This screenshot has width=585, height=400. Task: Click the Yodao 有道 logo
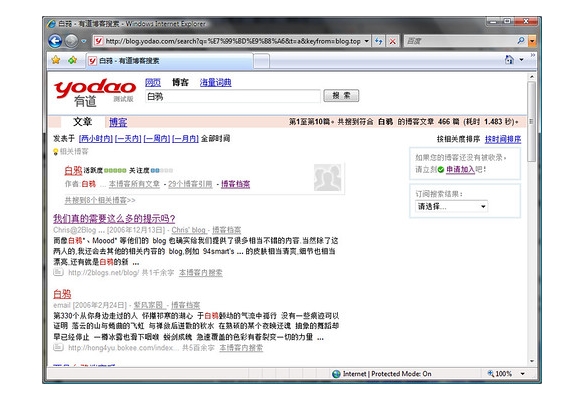(x=95, y=92)
